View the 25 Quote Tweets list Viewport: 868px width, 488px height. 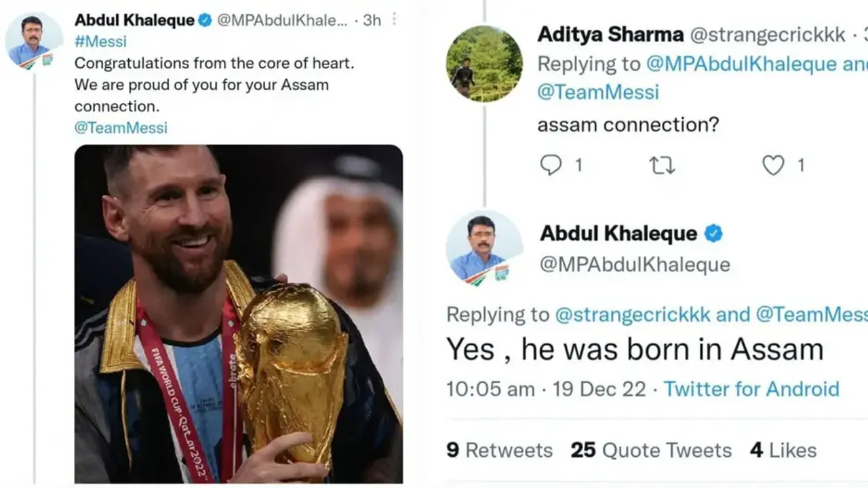[x=651, y=450]
